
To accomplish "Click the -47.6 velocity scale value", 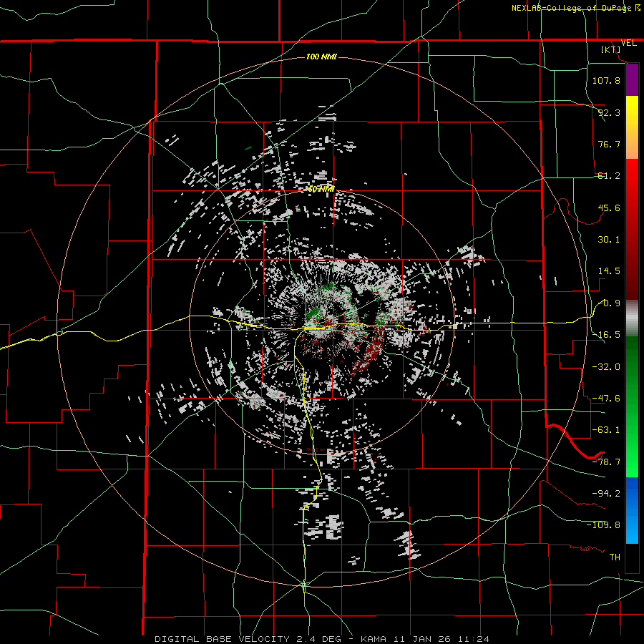I will click(606, 399).
